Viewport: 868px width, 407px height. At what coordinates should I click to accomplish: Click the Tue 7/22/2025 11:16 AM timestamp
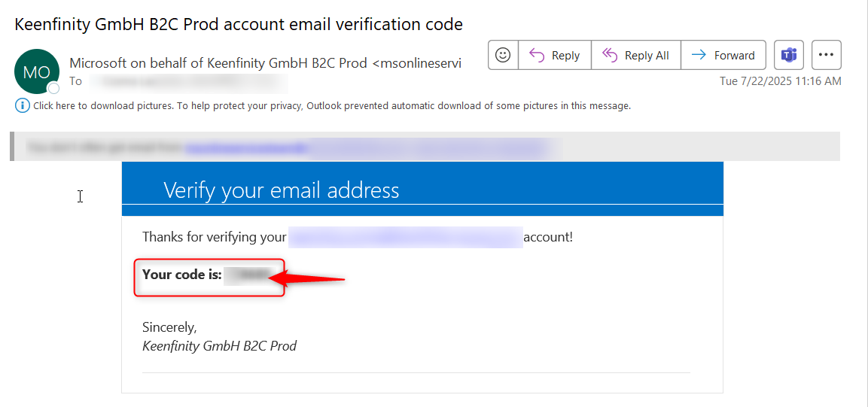coord(781,81)
